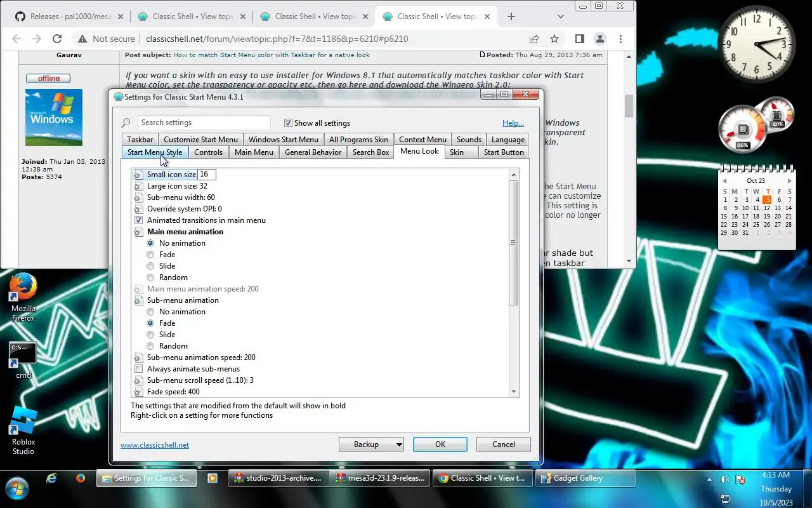The width and height of the screenshot is (812, 508).
Task: Open the Backup dropdown button
Action: (x=371, y=444)
